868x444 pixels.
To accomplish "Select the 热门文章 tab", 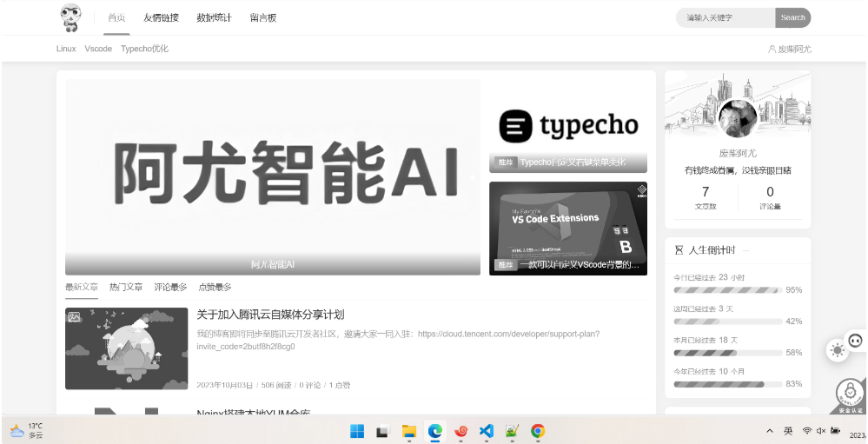I will point(126,288).
